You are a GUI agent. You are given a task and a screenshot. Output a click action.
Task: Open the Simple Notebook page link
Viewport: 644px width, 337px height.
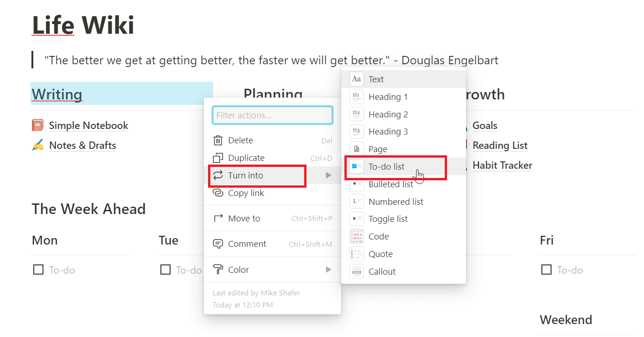88,126
